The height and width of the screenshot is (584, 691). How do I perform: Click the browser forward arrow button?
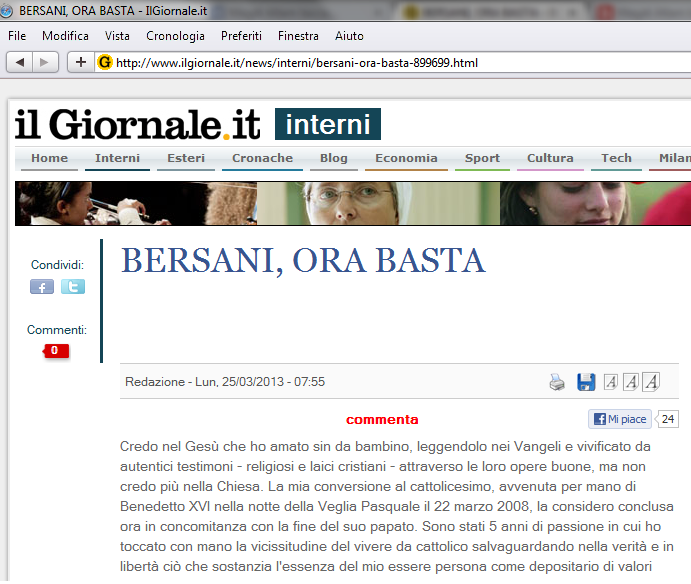pos(45,62)
